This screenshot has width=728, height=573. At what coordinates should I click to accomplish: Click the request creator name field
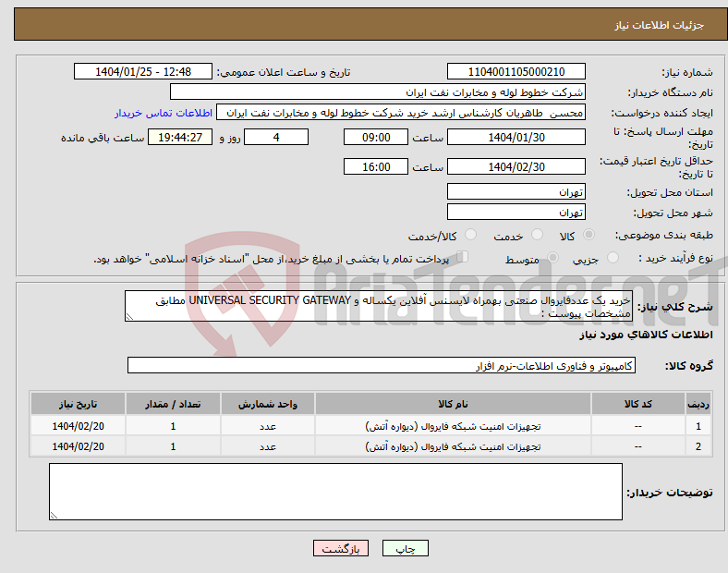click(x=401, y=113)
